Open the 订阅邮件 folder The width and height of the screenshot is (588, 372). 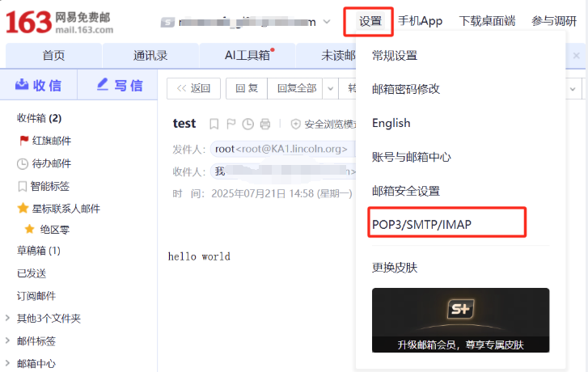(36, 296)
